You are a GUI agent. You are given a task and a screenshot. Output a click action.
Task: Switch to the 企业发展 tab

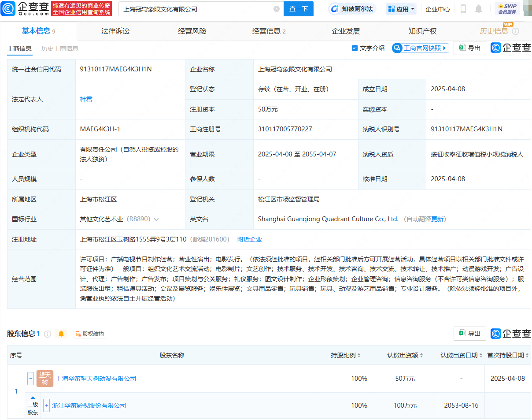[x=346, y=31]
